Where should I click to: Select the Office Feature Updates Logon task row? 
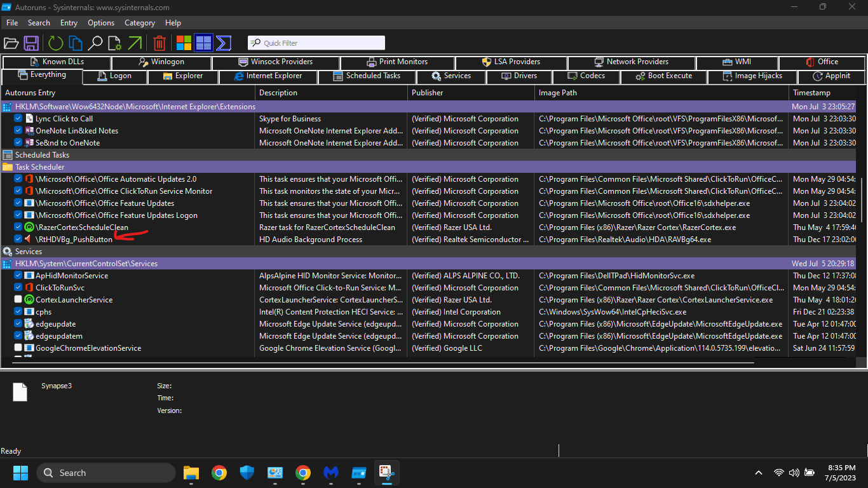tap(430, 215)
